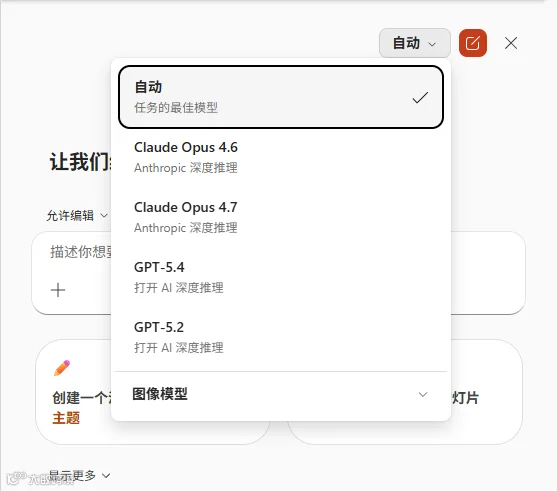This screenshot has width=557, height=491.
Task: Open the 自动 model selector dropdown
Action: click(x=415, y=43)
